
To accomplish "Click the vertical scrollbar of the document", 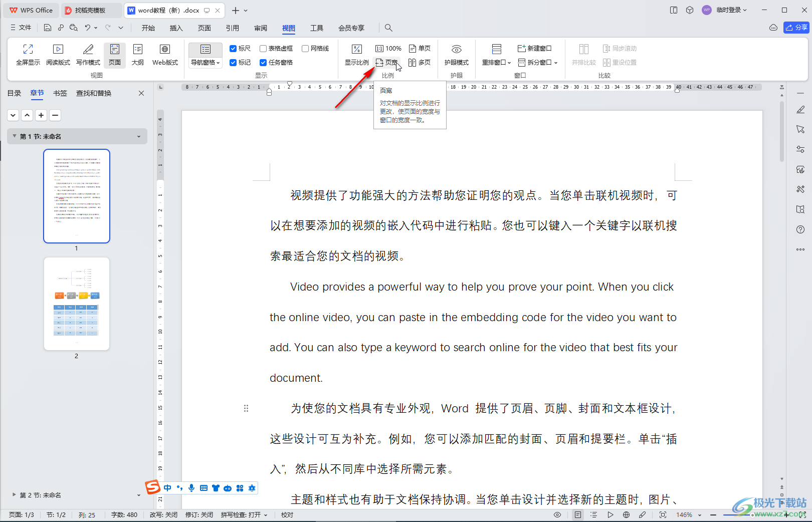I will click(x=782, y=131).
